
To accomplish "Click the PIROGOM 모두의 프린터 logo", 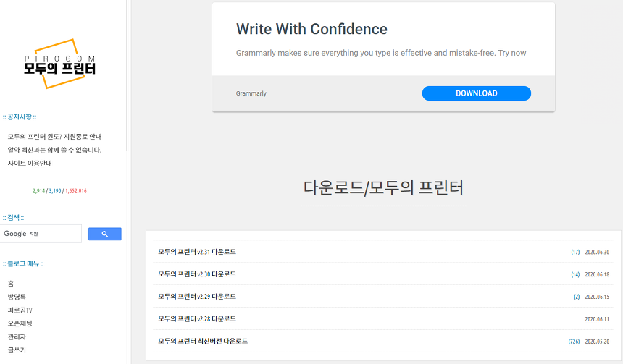I will tap(59, 64).
